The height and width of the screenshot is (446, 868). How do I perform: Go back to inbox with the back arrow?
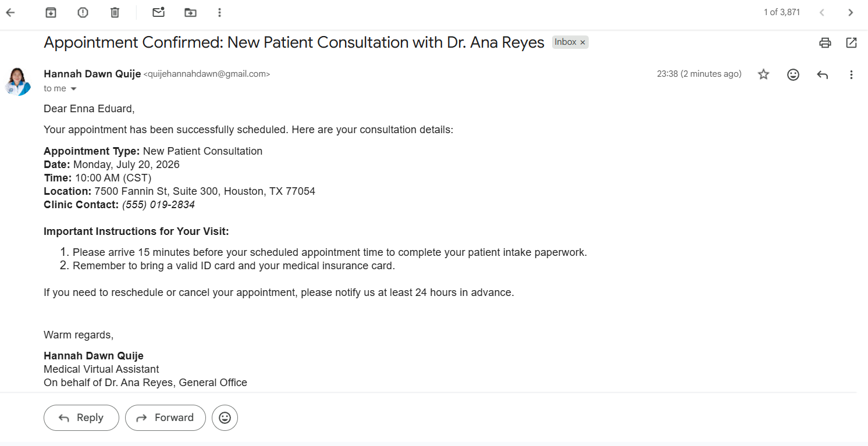click(x=10, y=12)
